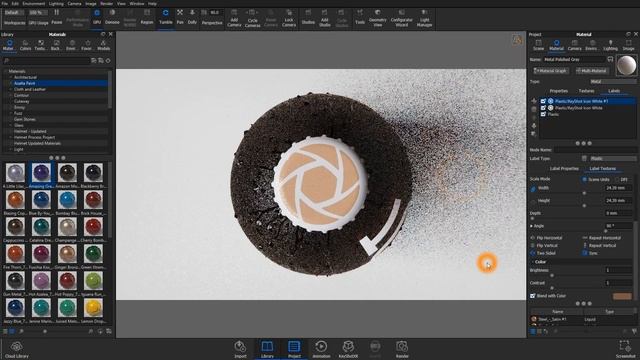This screenshot has width=640, height=360.
Task: Expand the Cloth and Leather folder
Action: click(x=11, y=89)
